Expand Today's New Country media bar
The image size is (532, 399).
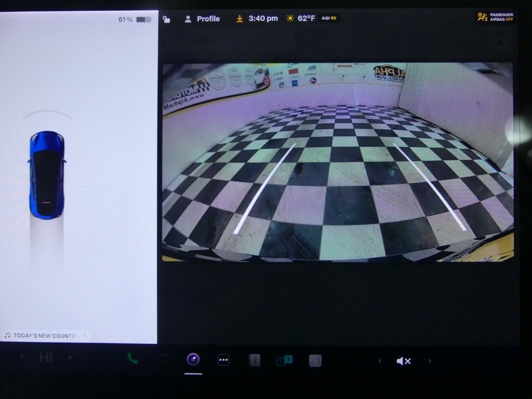[44, 335]
